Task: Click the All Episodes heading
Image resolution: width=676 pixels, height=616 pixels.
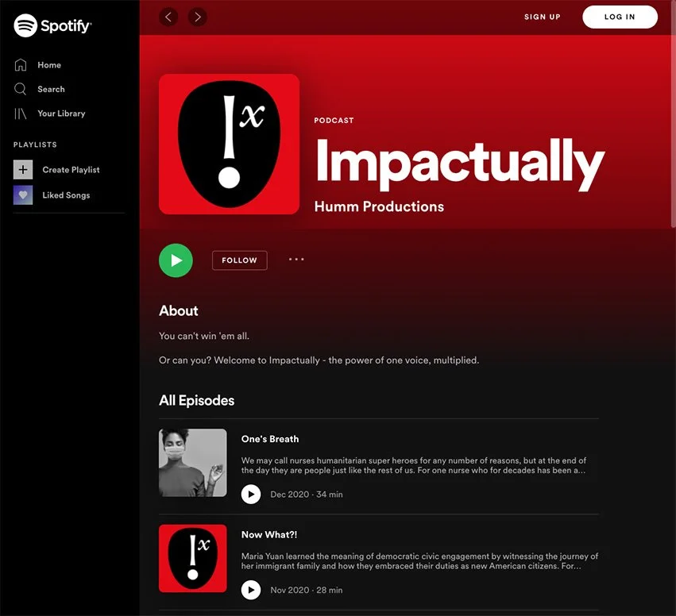Action: coord(196,400)
